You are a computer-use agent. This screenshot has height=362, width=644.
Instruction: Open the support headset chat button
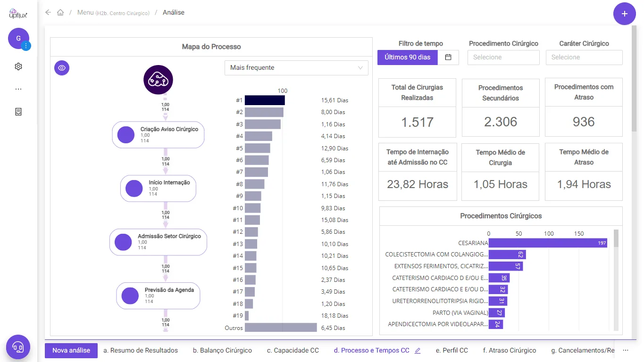(18, 347)
